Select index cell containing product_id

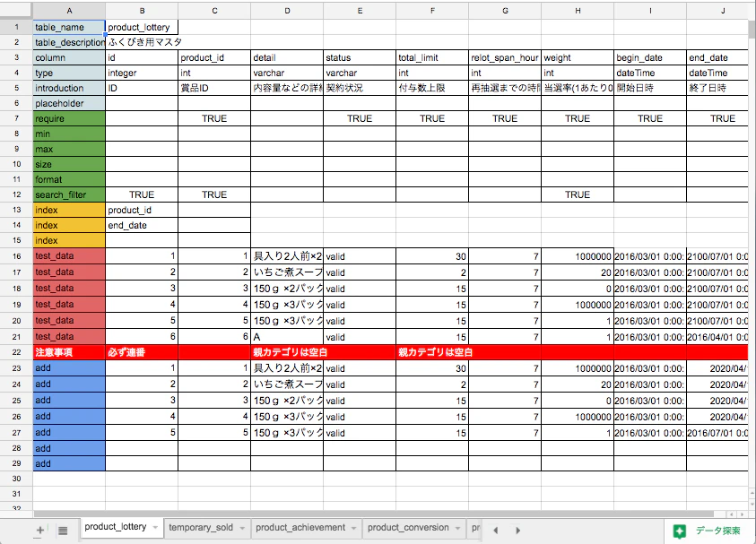142,210
